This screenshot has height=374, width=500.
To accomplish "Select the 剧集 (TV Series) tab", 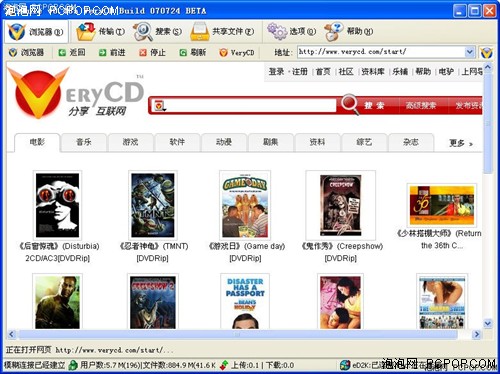I will coord(270,142).
